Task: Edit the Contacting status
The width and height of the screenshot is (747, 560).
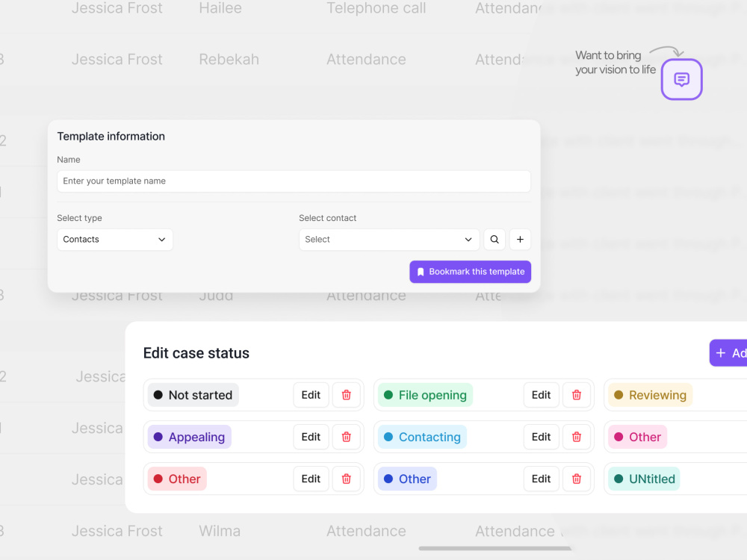Action: coord(541,437)
